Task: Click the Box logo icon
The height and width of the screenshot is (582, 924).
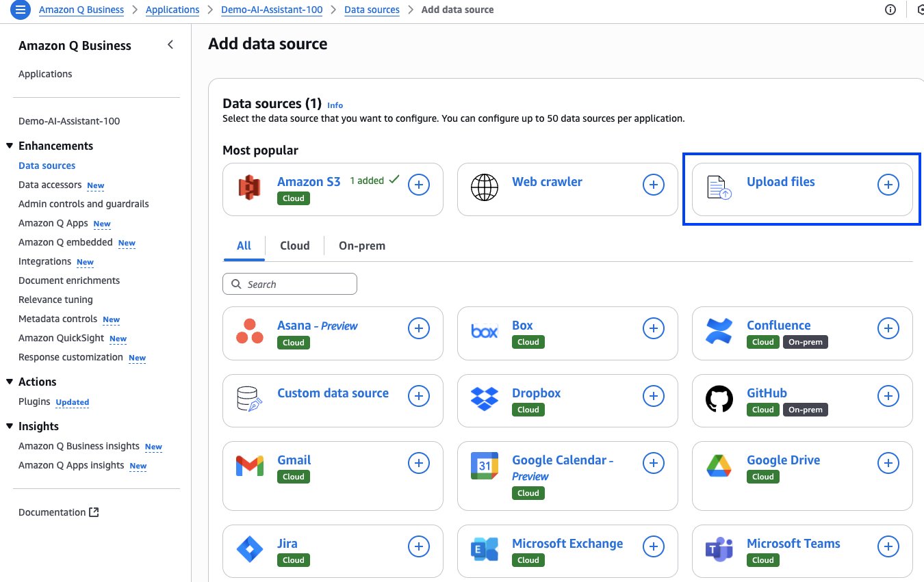Action: (x=485, y=332)
